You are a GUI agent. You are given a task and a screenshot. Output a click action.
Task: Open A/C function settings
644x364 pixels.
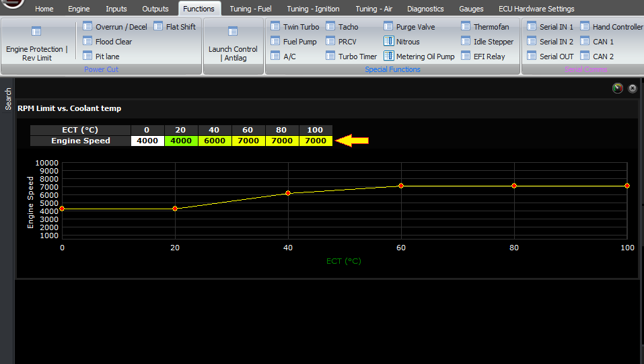tap(283, 57)
